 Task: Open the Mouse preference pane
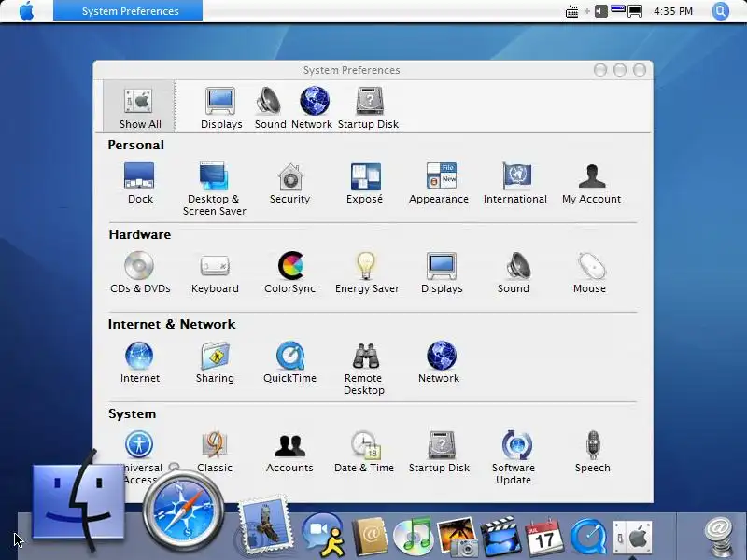coord(590,273)
